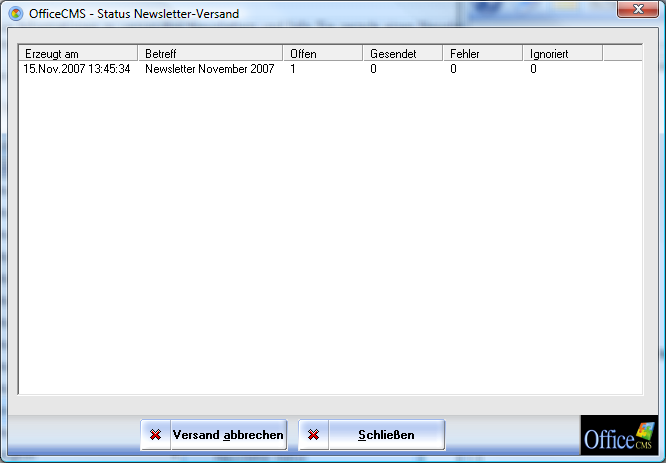Image resolution: width=666 pixels, height=463 pixels.
Task: Sort by the Erzeugt am column header
Action: point(78,54)
